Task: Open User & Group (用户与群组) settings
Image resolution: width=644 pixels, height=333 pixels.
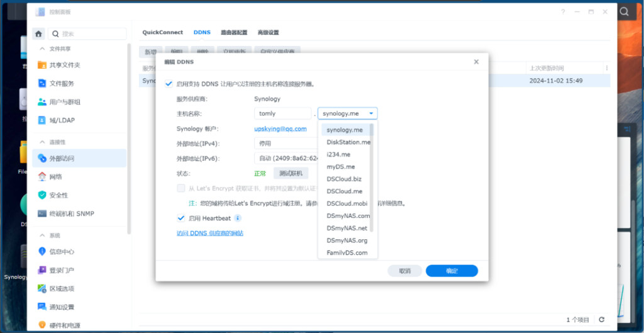Action: [x=79, y=102]
